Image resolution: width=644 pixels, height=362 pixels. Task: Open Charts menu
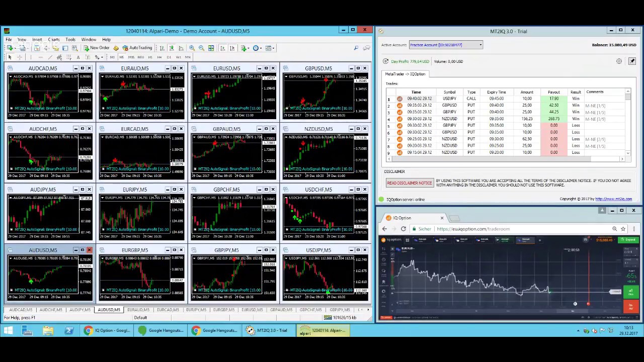[x=54, y=39]
